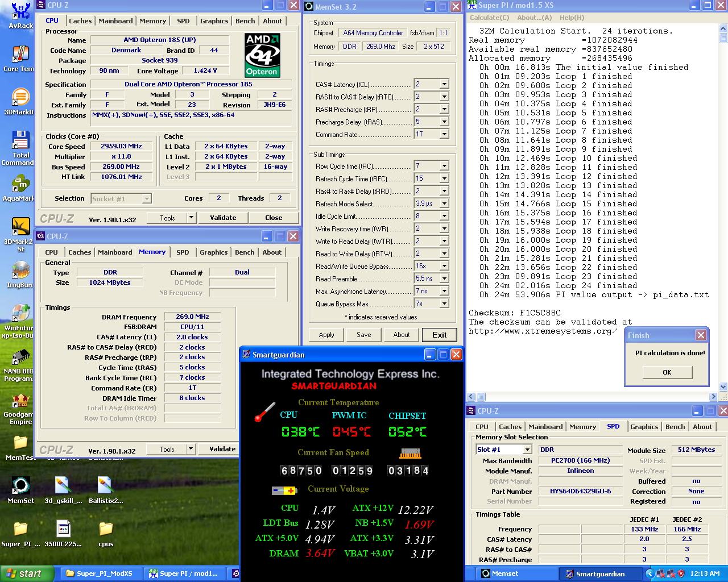Click OK in the Finish dialog
The image size is (728, 582).
pyautogui.click(x=667, y=372)
